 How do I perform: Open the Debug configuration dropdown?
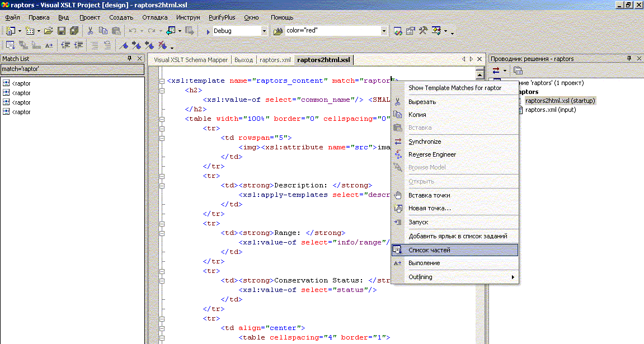tap(264, 31)
